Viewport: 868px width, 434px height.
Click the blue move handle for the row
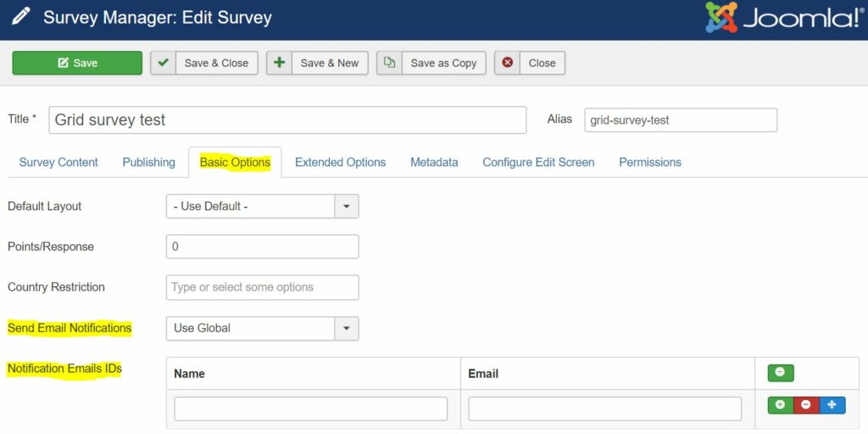click(832, 405)
